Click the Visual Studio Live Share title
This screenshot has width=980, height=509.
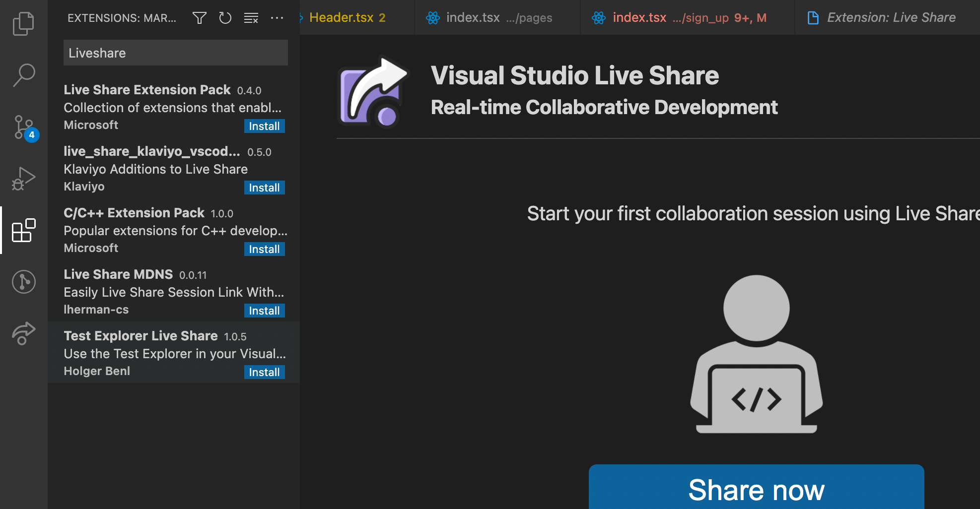coord(574,75)
